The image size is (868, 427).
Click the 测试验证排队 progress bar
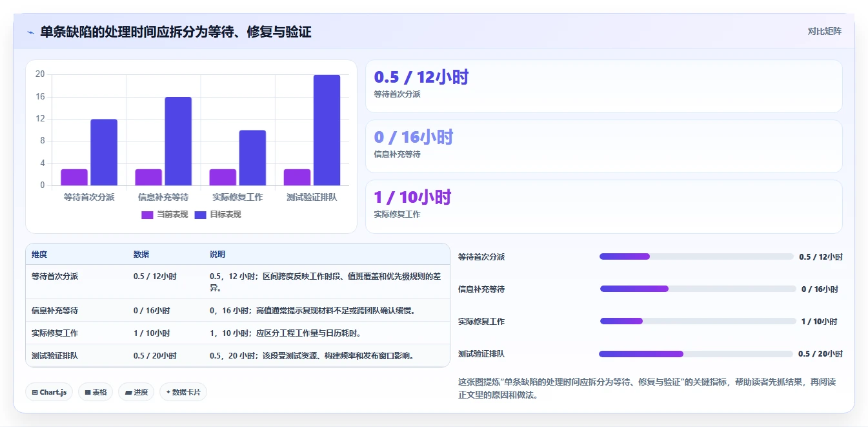[x=696, y=353]
